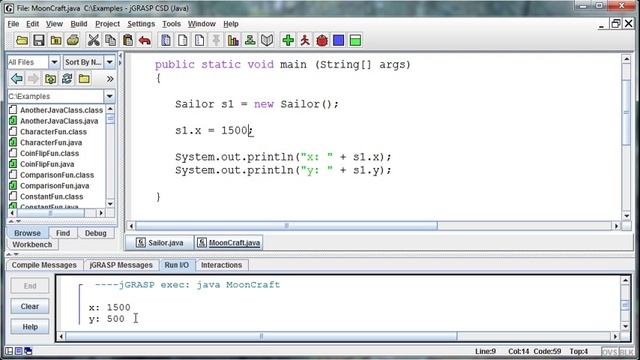
Task: Open the Sort By dropdown
Action: pos(109,62)
